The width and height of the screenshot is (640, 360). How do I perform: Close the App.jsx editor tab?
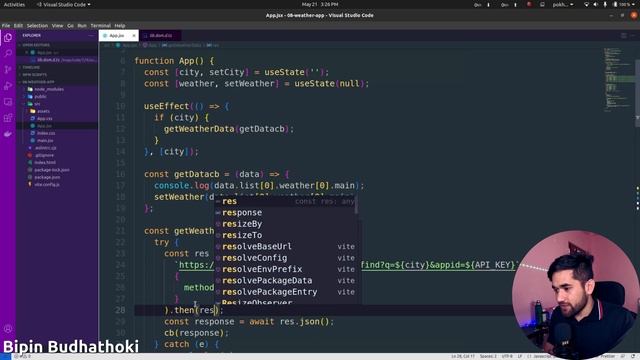tap(134, 36)
